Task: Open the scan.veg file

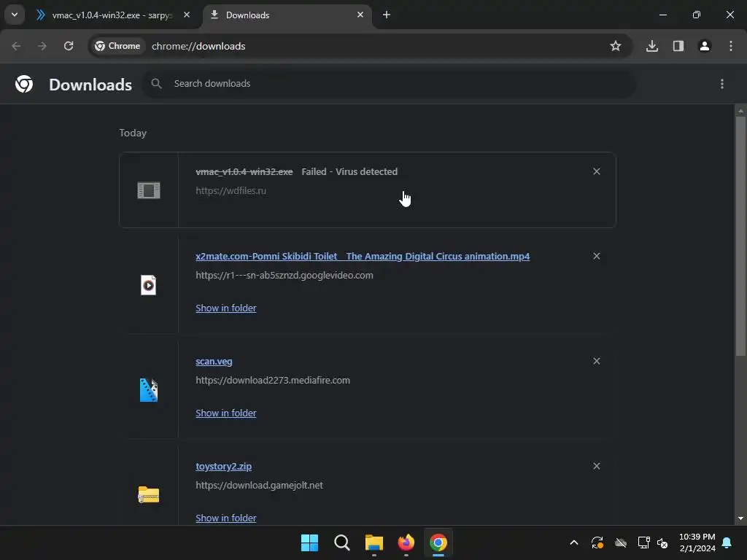Action: click(214, 362)
